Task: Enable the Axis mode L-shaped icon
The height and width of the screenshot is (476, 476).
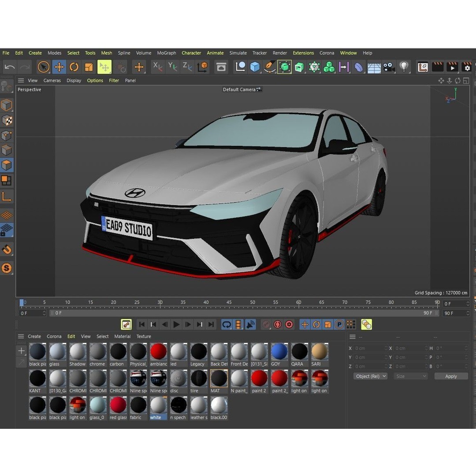Action: tap(7, 197)
